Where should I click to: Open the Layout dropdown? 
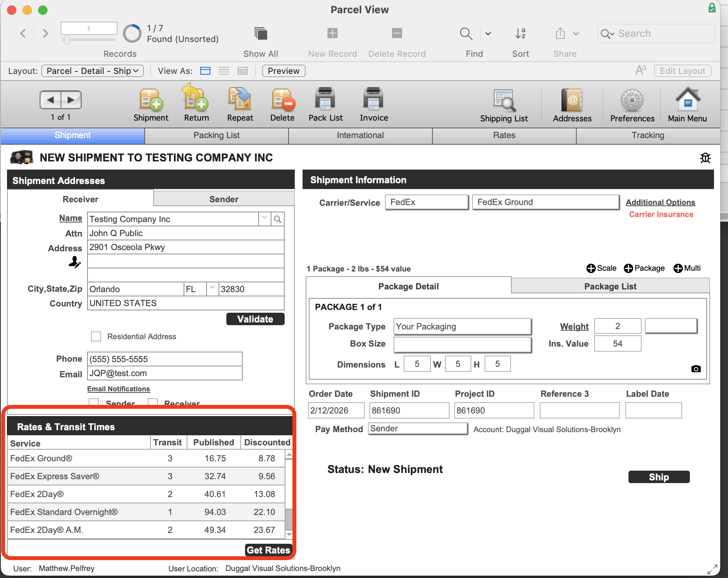(x=92, y=71)
